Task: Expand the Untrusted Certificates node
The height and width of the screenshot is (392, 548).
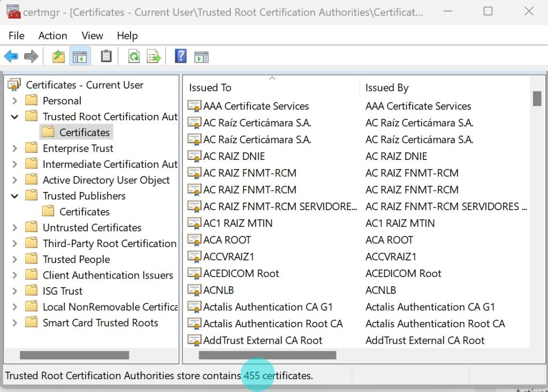Action: pyautogui.click(x=14, y=228)
